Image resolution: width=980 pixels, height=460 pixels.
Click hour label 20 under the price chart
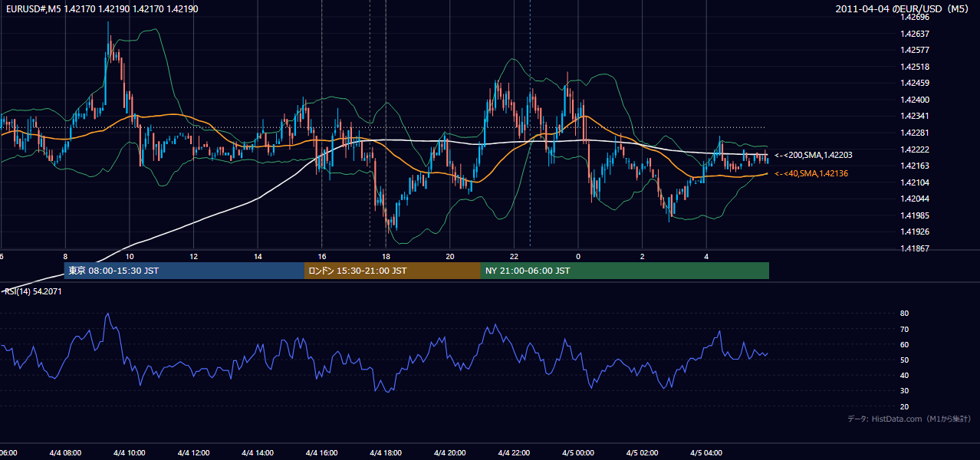pyautogui.click(x=450, y=257)
